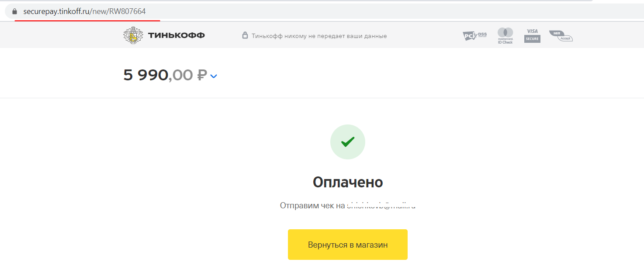Image resolution: width=644 pixels, height=276 pixels.
Task: Click the green checkmark success icon
Action: [348, 142]
